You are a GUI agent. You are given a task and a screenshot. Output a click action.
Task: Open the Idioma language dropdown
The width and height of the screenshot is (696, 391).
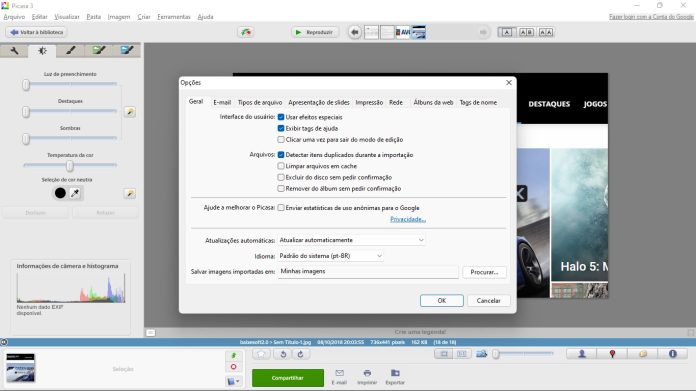point(330,256)
